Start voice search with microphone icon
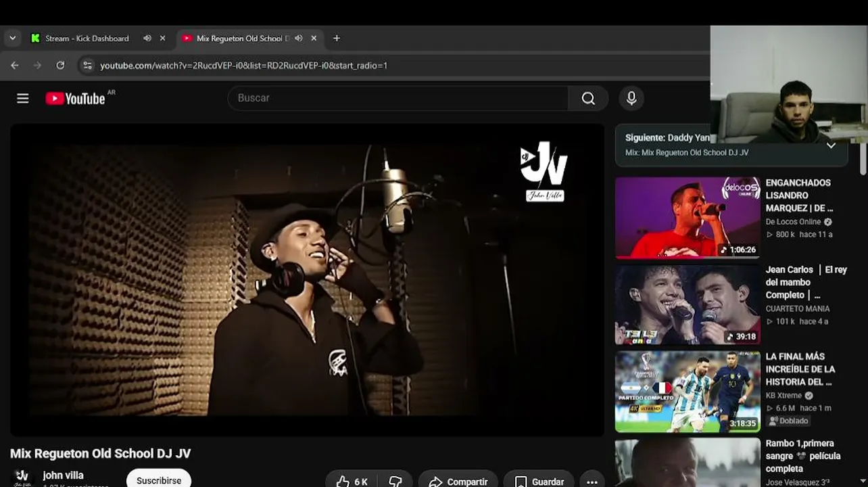868x487 pixels. [x=631, y=99]
